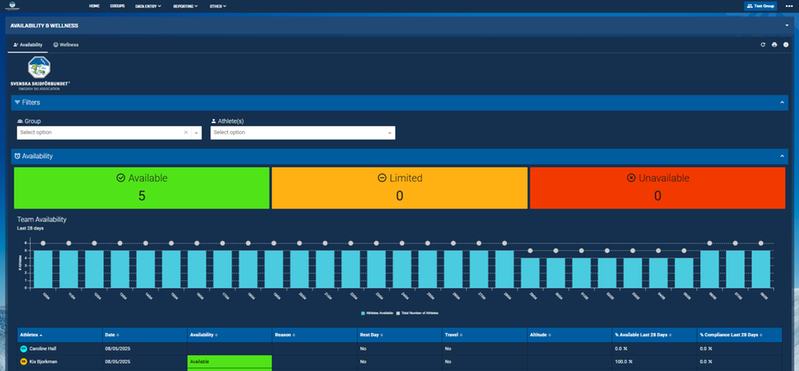Screen dimensions: 799x371
Task: Click Kix Bjorkman's avatar icon
Action: click(x=23, y=361)
